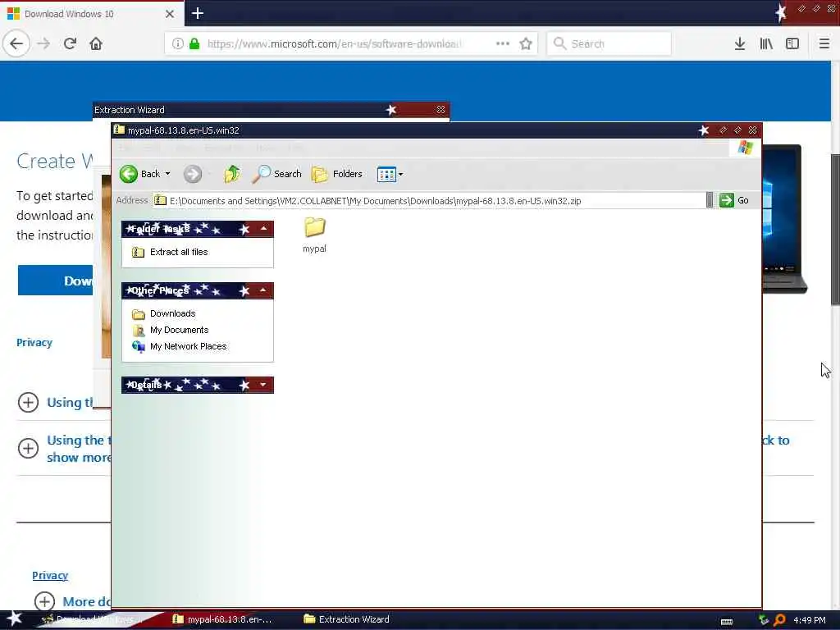Click the star button in Firefox title bar
The image size is (840, 630).
[x=781, y=11]
